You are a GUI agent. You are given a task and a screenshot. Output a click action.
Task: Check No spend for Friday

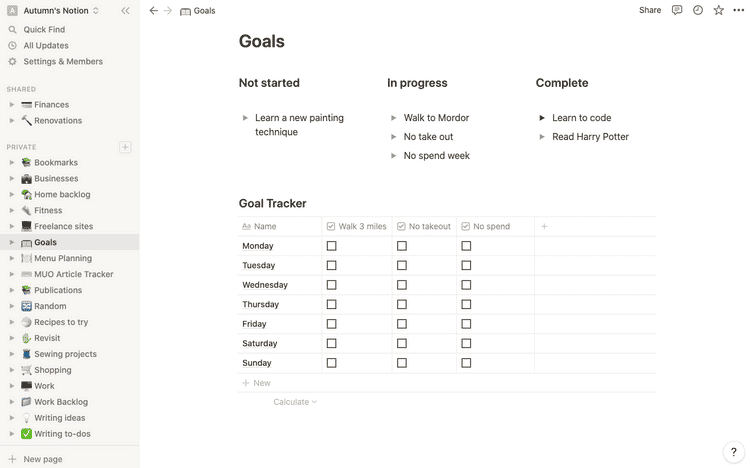click(x=466, y=324)
